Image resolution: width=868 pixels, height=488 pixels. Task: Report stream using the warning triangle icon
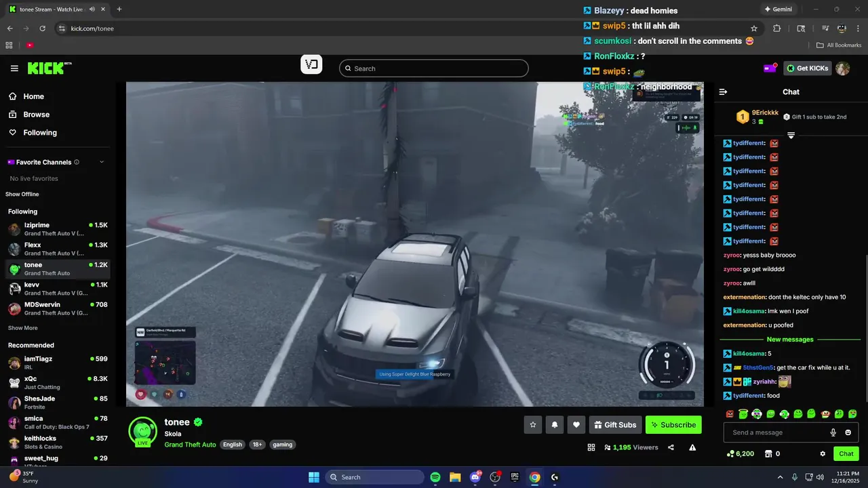tap(692, 447)
